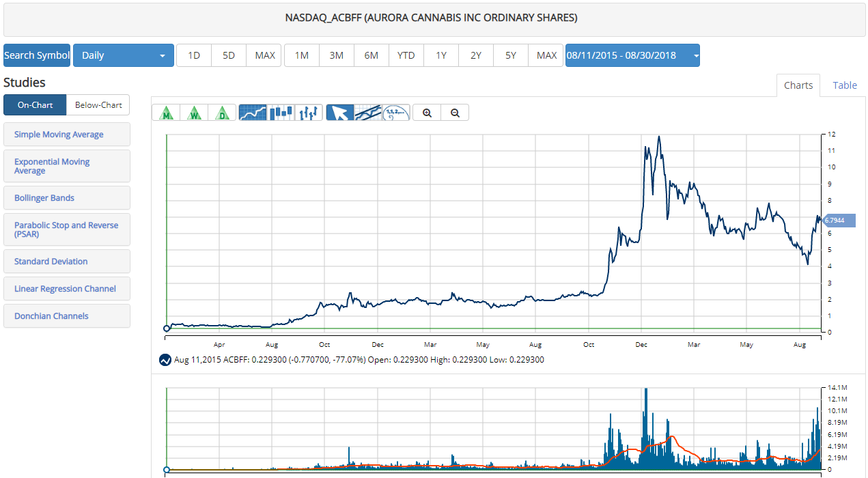Choose the MAX range beside 5D
Screen dimensions: 868x478
click(264, 55)
